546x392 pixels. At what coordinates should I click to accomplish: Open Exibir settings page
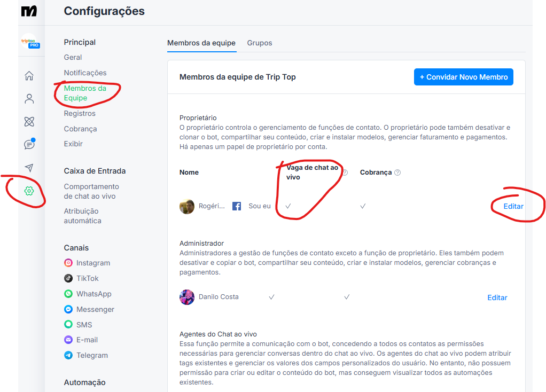click(73, 144)
